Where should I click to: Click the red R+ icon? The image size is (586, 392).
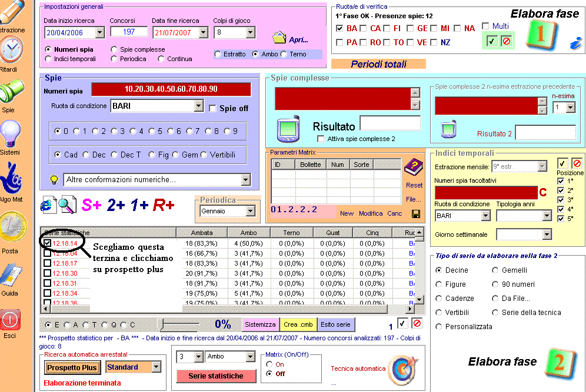click(x=164, y=205)
